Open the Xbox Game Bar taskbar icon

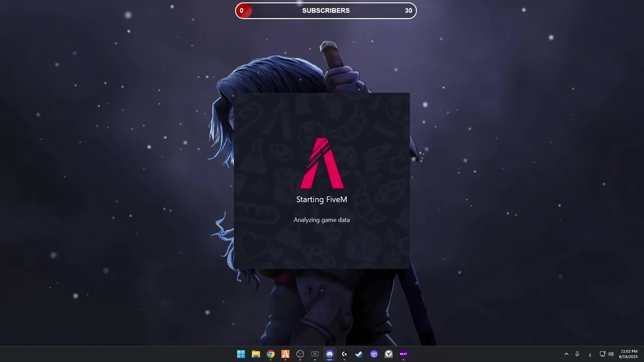point(315,354)
